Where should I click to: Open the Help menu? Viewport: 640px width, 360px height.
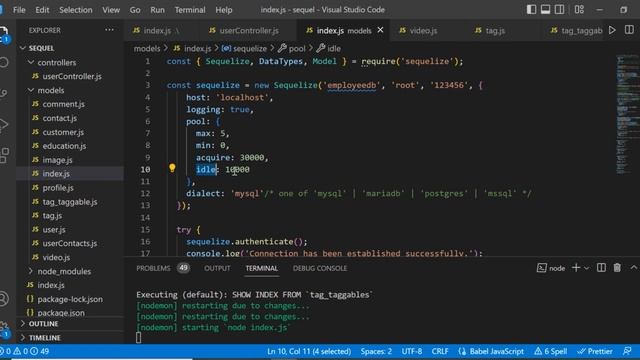[x=224, y=10]
